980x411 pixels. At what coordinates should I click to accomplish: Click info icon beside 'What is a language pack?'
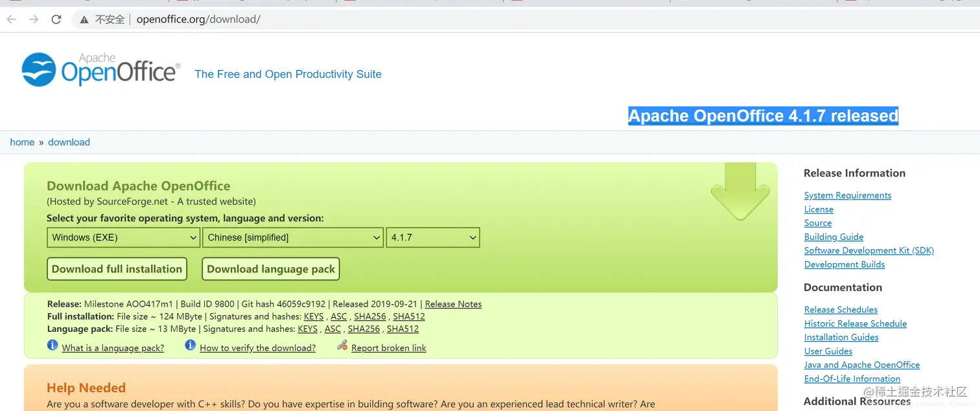click(x=52, y=346)
